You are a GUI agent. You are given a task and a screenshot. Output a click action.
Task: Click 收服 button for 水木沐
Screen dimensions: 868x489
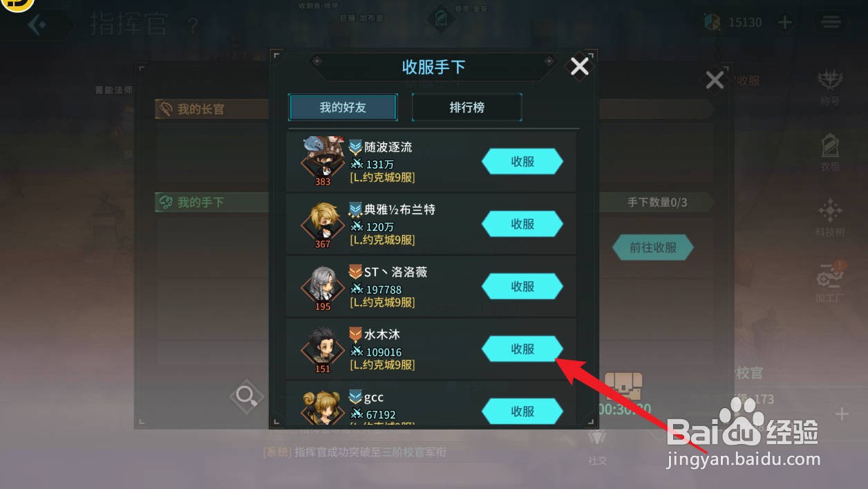[522, 349]
